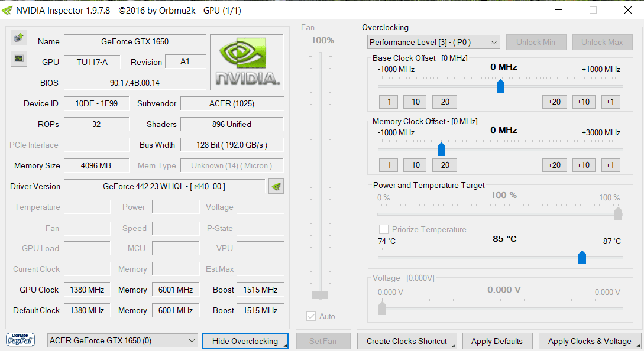Click the Bus Width field 128 Bit

[x=232, y=145]
